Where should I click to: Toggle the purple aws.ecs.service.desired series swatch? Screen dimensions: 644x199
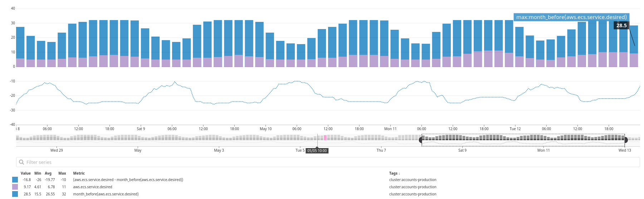pos(15,187)
